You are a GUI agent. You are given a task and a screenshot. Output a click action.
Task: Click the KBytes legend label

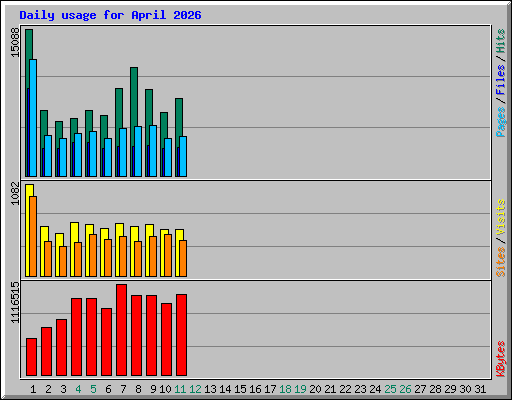coord(501,359)
